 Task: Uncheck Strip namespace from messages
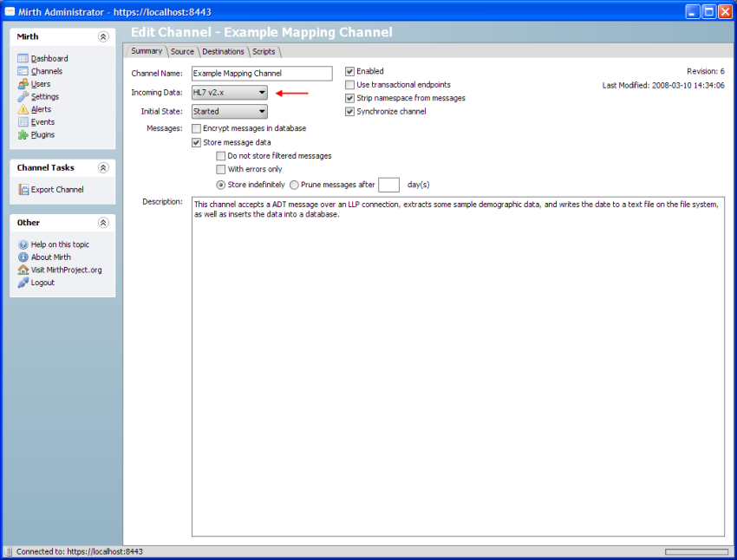pos(350,98)
